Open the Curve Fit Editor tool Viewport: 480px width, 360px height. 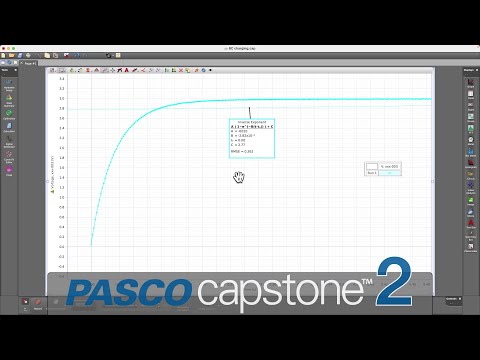pos(9,157)
